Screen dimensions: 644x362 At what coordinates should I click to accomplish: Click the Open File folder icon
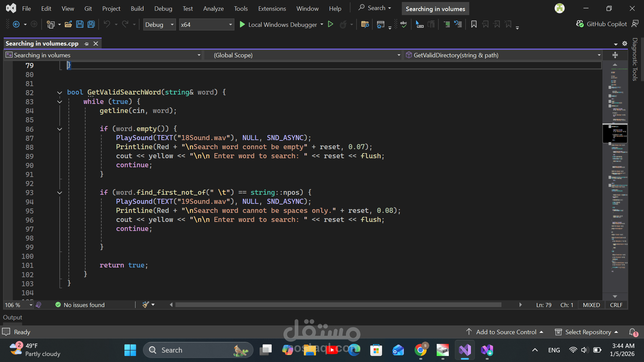tap(68, 24)
